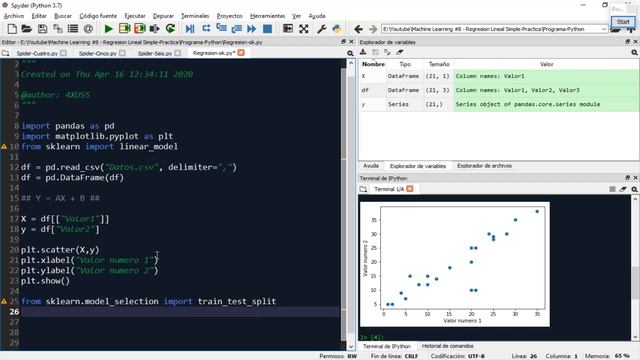Screen dimensions: 640x360
Task: Step into function debug icon
Action: 222,29
